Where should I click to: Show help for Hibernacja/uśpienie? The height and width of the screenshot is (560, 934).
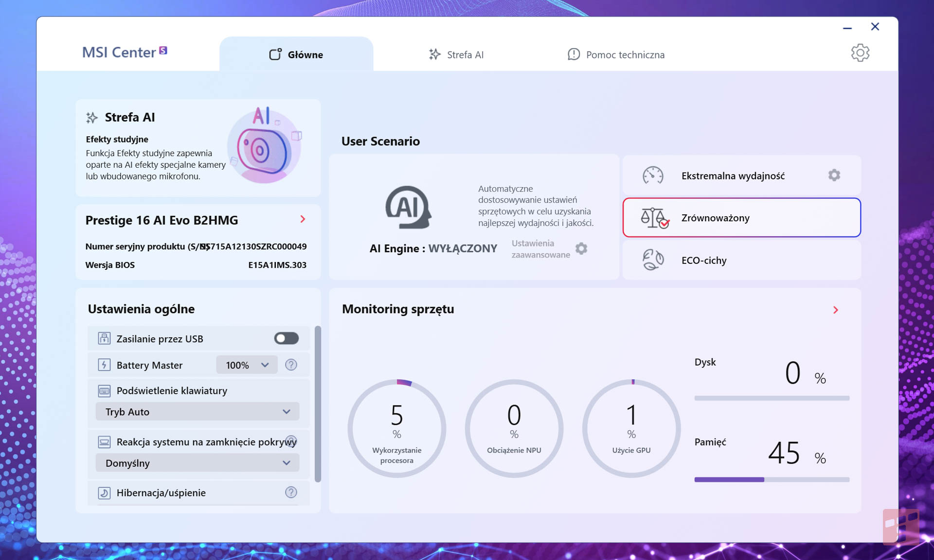291,492
